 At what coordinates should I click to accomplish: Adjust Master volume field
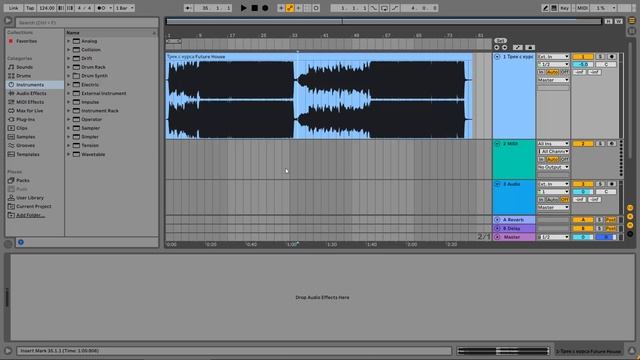coord(582,237)
